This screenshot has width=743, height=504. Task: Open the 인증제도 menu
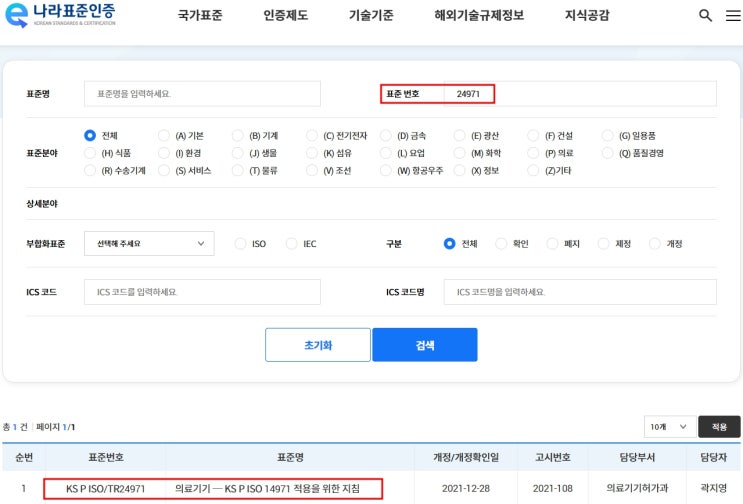tap(286, 15)
